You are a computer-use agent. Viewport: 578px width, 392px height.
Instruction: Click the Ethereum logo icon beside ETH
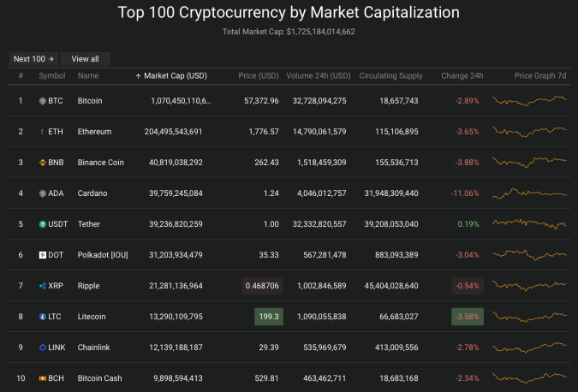pos(43,132)
